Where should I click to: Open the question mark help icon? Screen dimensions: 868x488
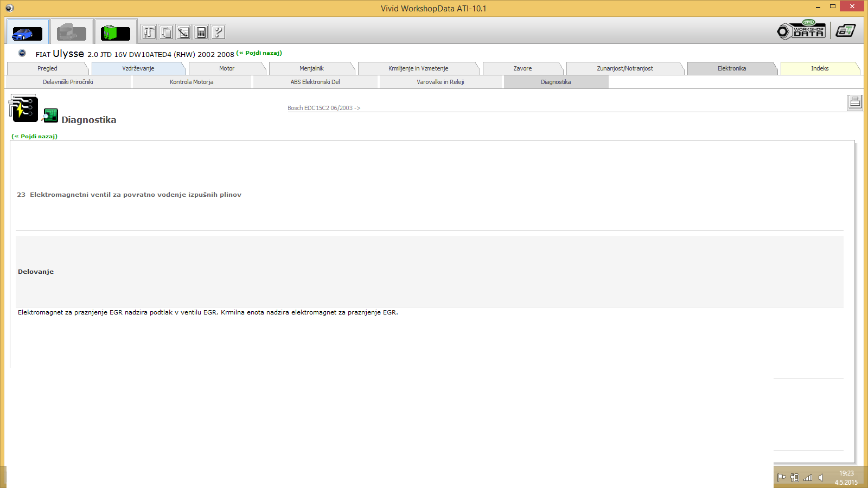[x=218, y=33]
